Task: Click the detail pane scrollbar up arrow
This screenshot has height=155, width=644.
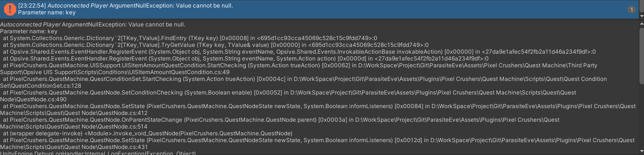Action: pos(641,23)
